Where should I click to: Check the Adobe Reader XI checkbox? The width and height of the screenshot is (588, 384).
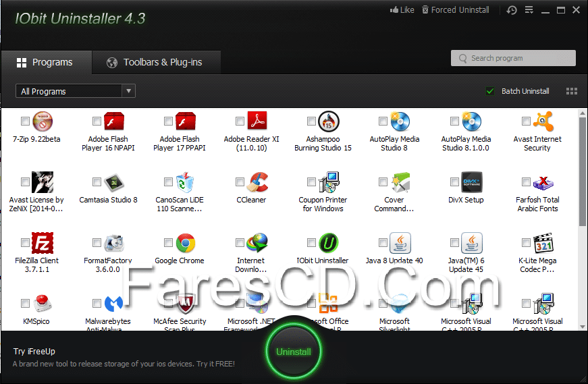click(x=240, y=121)
